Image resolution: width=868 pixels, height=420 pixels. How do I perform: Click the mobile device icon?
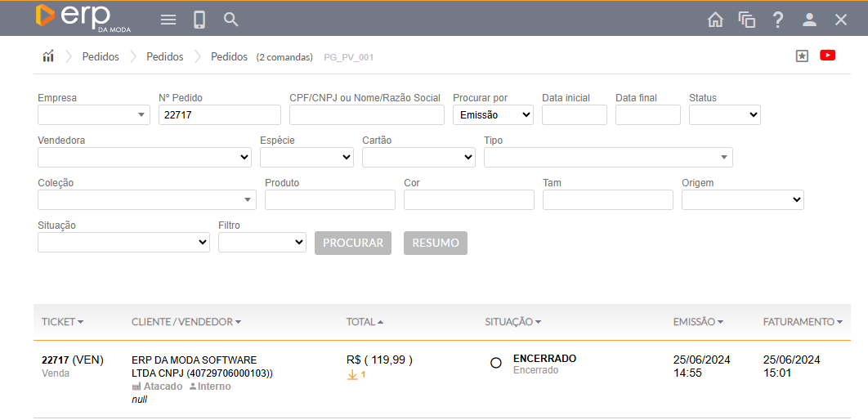199,20
